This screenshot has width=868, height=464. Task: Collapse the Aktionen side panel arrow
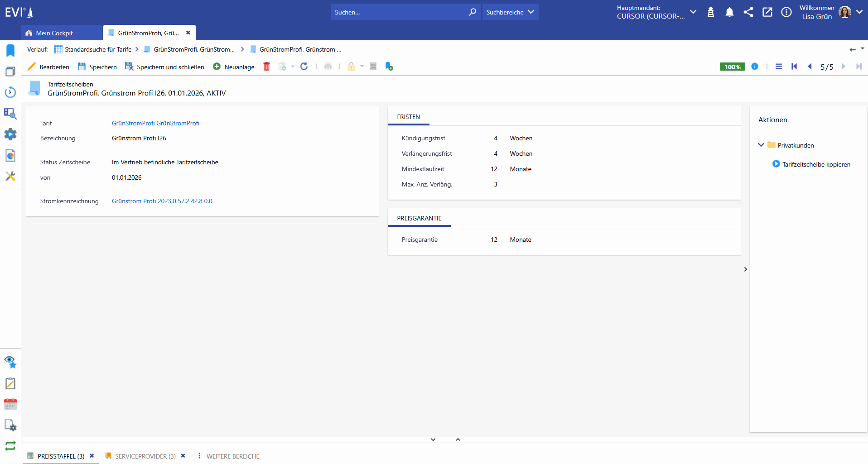coord(745,269)
